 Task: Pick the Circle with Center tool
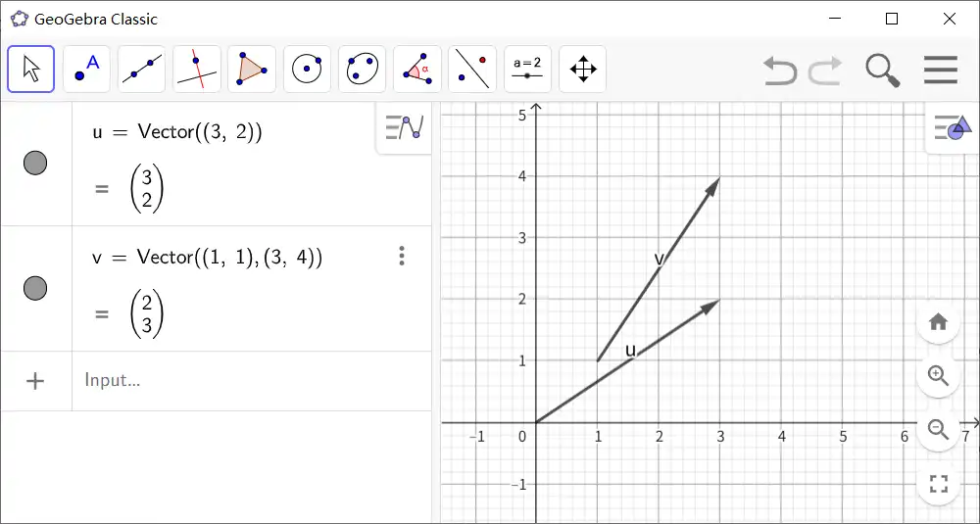tap(307, 70)
